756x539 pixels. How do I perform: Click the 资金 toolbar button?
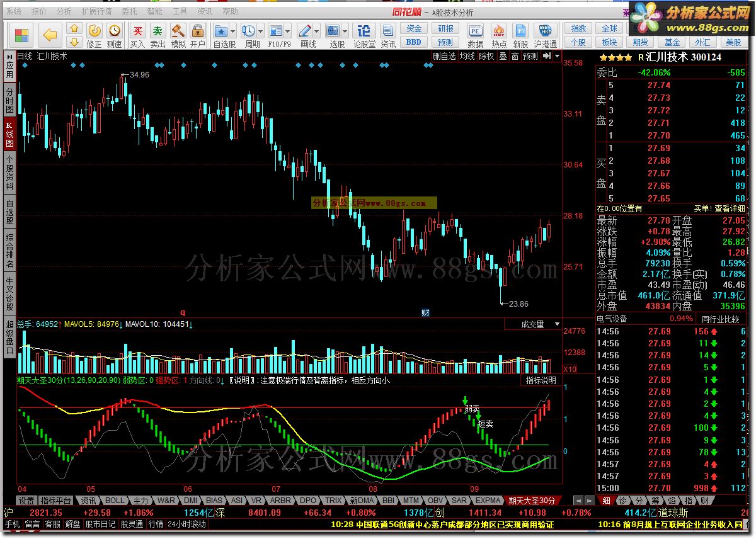(414, 28)
